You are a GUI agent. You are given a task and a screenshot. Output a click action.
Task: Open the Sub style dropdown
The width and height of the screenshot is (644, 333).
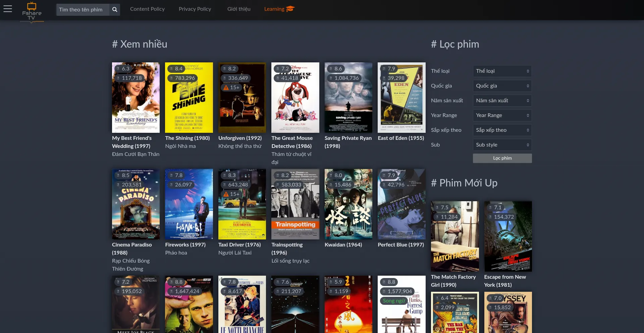click(x=502, y=145)
